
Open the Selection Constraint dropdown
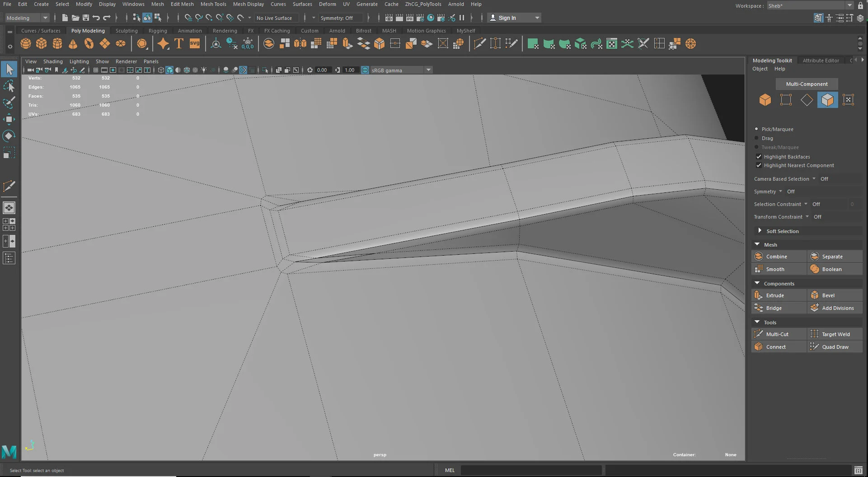pos(806,204)
